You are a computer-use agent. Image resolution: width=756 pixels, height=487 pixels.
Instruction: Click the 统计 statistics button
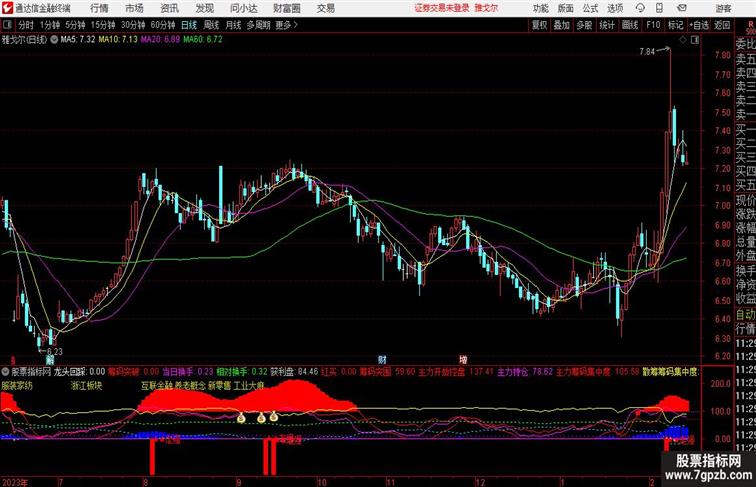point(607,25)
